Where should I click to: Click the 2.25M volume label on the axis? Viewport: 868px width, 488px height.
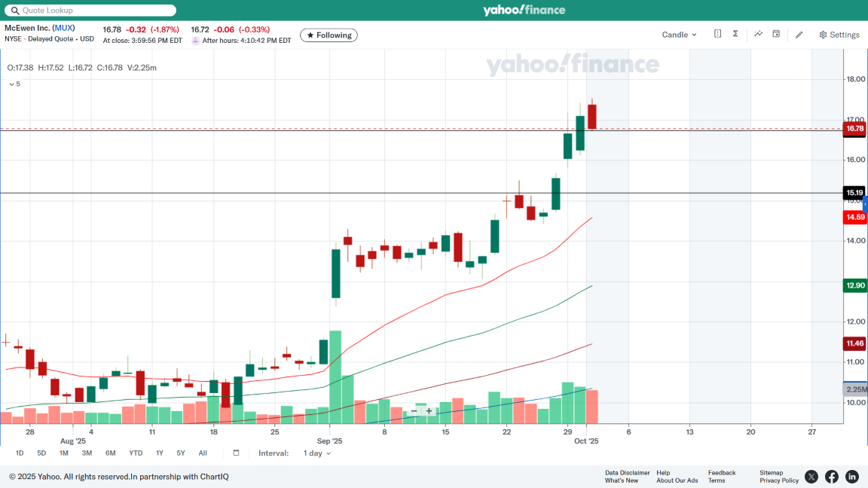pyautogui.click(x=855, y=389)
